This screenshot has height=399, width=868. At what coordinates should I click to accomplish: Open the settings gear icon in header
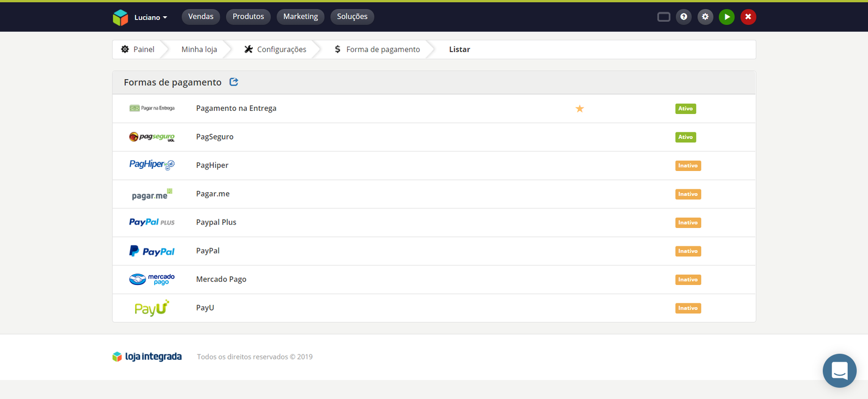(705, 17)
